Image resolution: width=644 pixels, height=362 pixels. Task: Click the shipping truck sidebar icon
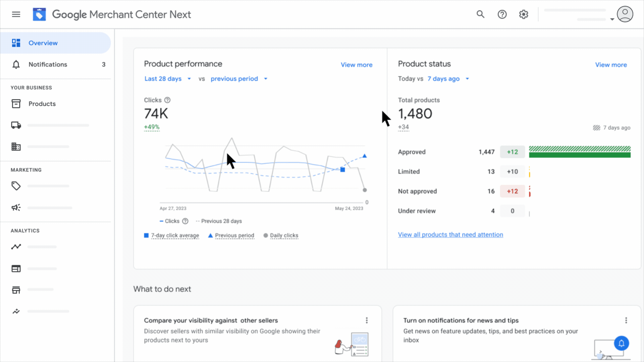click(x=16, y=125)
